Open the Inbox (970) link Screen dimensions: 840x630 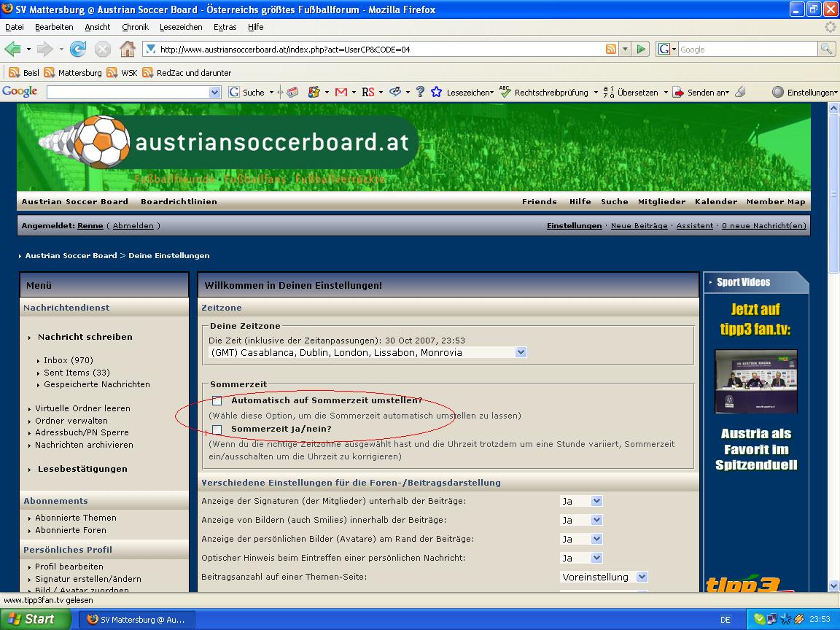68,360
